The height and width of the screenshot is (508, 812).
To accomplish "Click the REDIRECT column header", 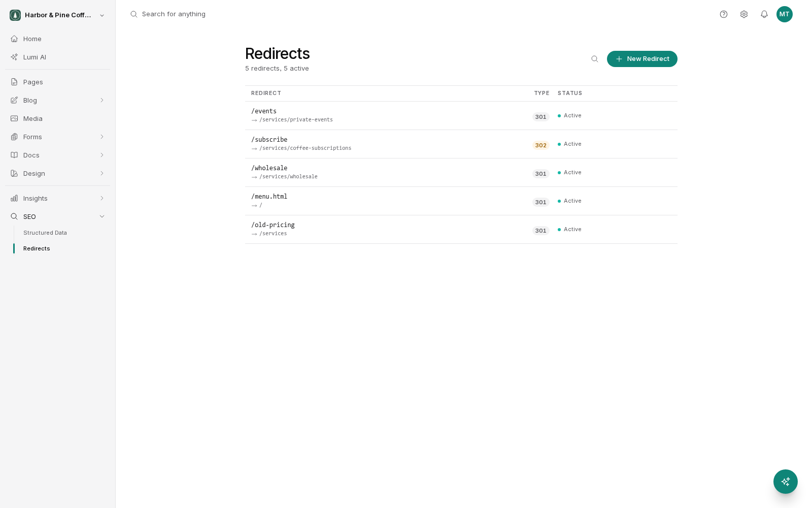I will [x=266, y=93].
